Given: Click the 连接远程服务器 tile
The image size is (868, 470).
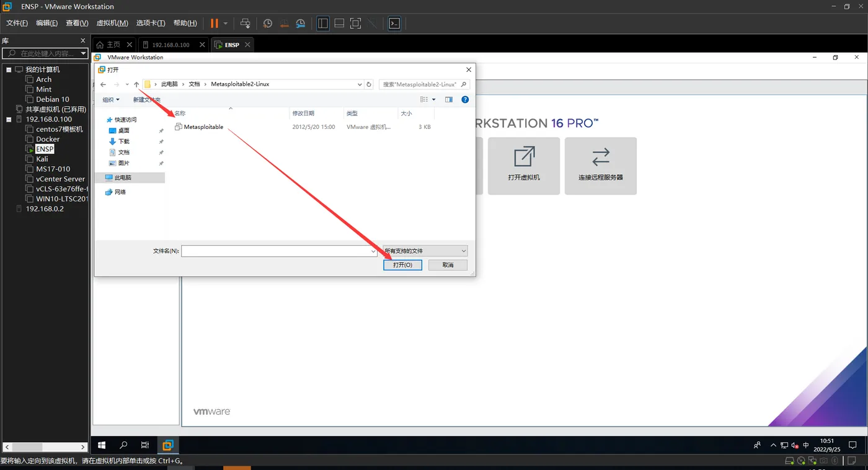Looking at the screenshot, I should click(x=601, y=166).
